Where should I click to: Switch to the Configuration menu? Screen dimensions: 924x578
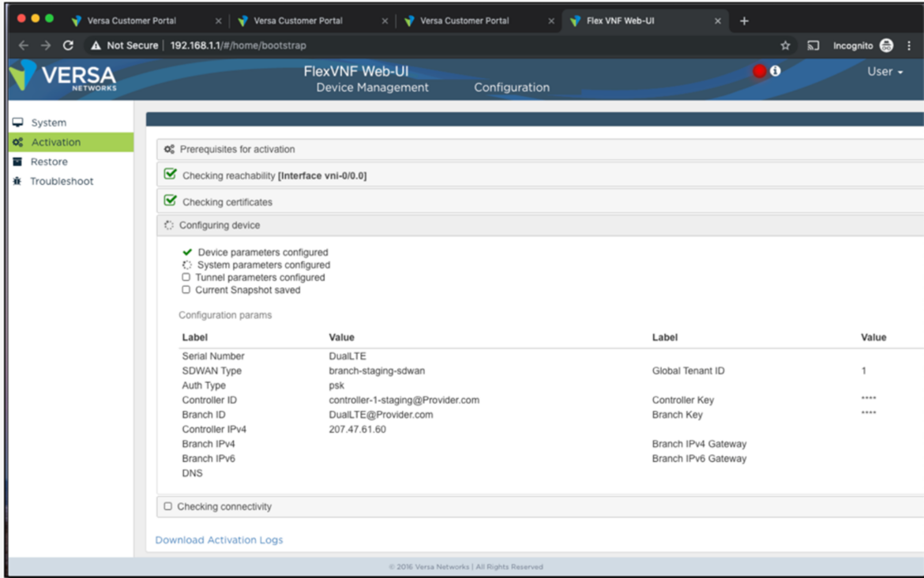[511, 88]
